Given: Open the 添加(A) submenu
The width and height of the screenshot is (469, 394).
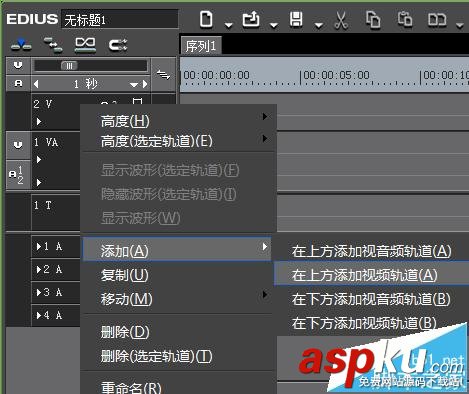Looking at the screenshot, I should pyautogui.click(x=177, y=249).
